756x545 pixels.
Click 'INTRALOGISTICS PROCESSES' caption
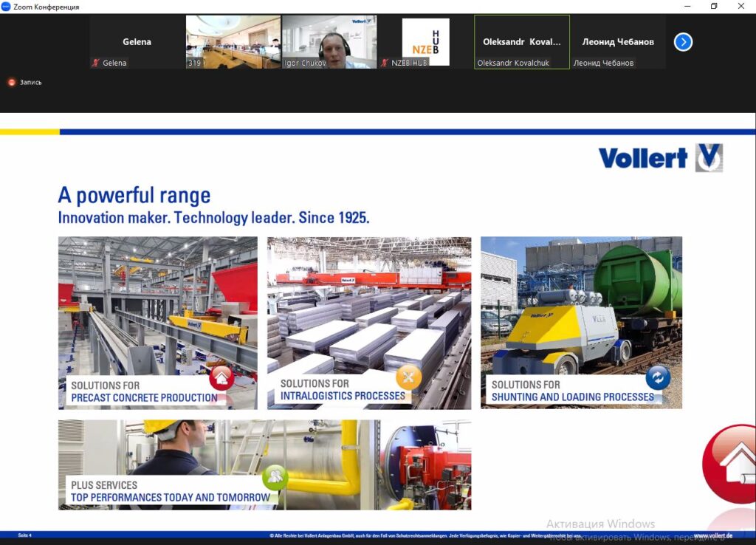(343, 396)
